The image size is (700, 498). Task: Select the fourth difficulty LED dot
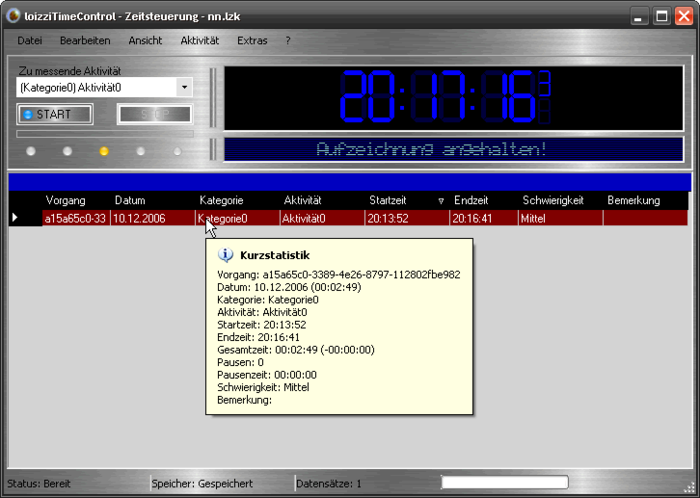tap(140, 151)
